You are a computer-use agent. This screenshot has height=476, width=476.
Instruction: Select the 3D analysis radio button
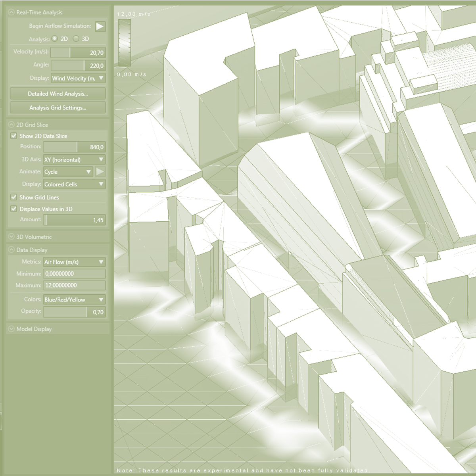point(76,39)
